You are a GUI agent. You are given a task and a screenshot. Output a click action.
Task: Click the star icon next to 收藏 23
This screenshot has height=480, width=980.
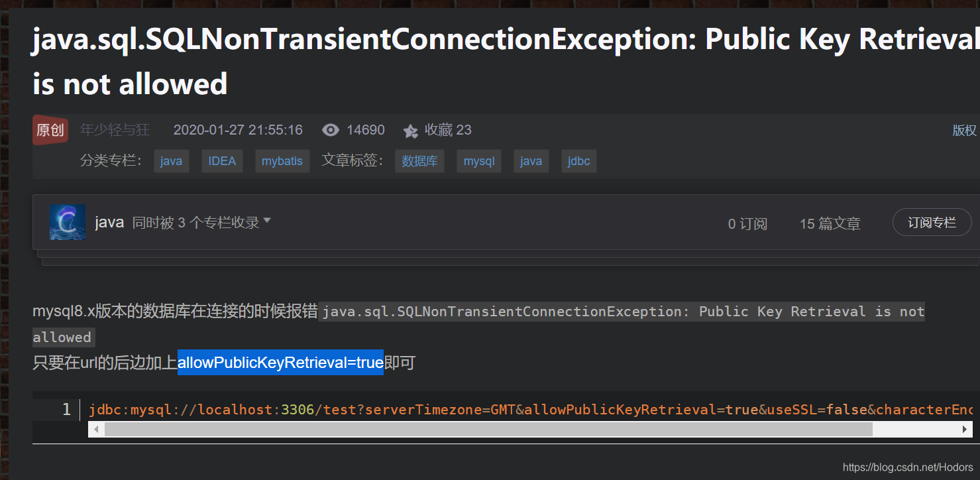(411, 130)
